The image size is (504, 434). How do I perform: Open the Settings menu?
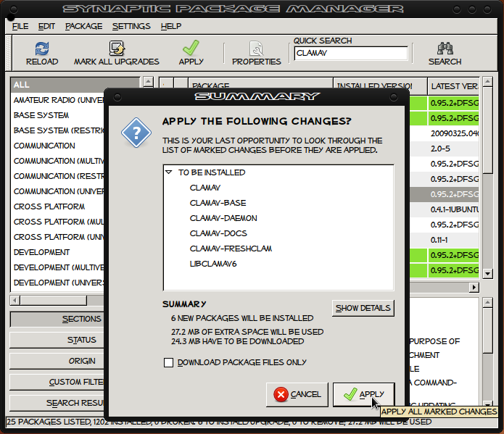131,26
